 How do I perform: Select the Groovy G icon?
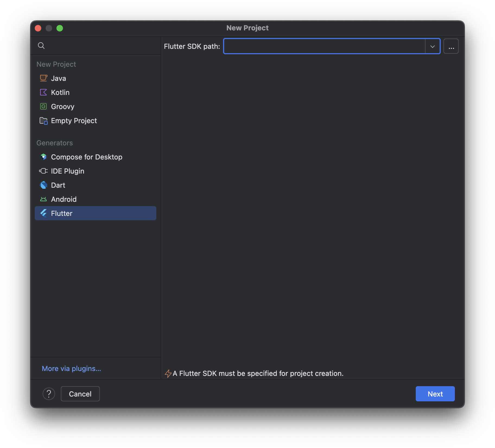[43, 106]
